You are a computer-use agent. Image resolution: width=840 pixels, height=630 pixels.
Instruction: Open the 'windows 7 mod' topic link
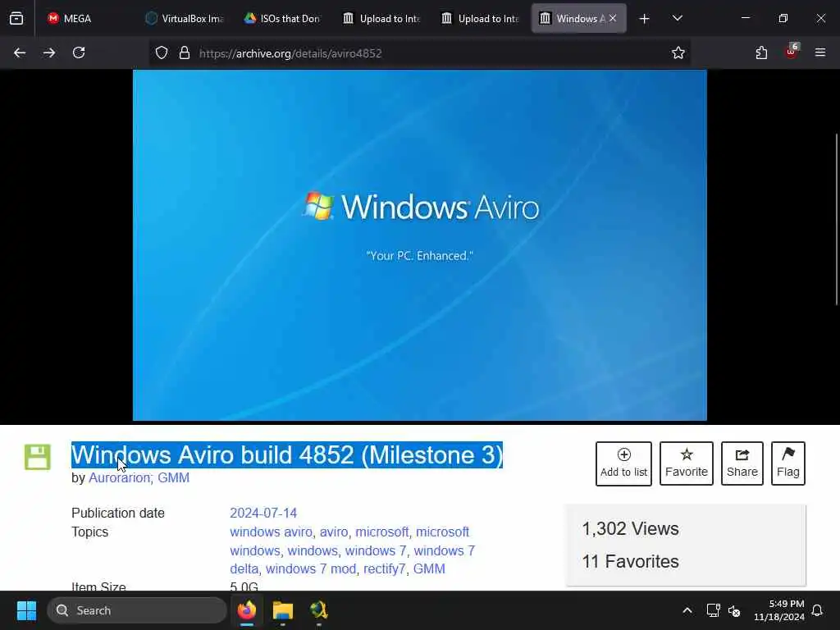(x=311, y=568)
